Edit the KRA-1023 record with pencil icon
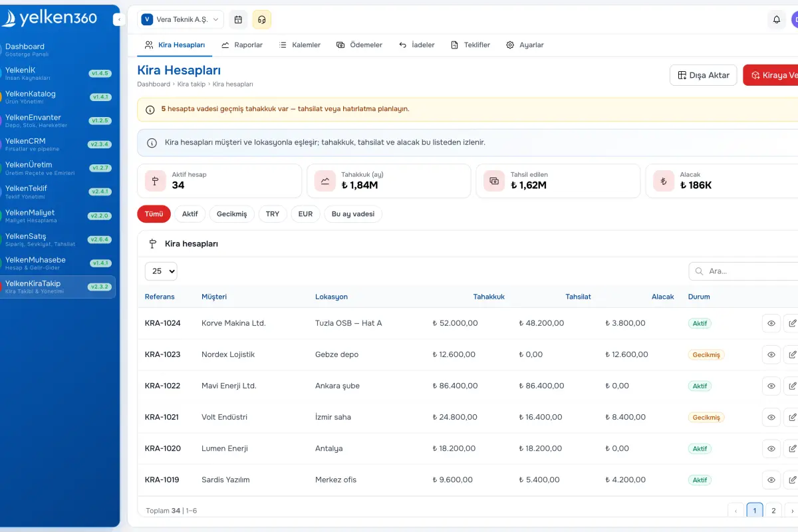 click(792, 354)
